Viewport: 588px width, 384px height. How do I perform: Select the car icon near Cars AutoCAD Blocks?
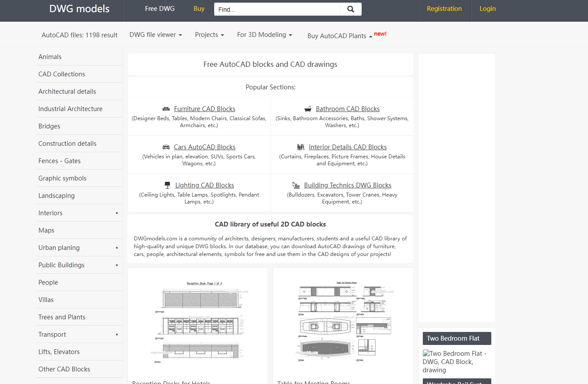click(166, 147)
